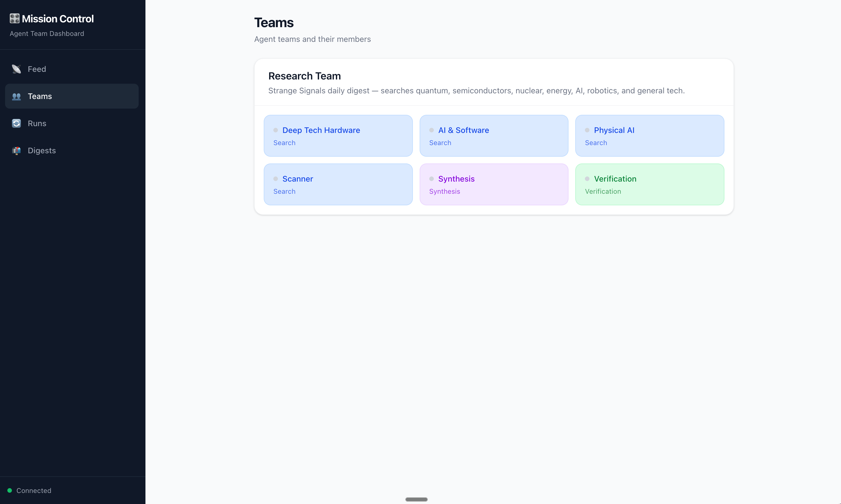Viewport: 841px width, 504px height.
Task: Click the Synthesis agent status dot
Action: pos(431,179)
